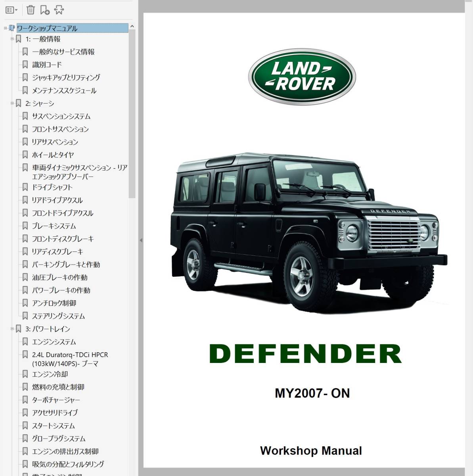Click the bookmark icon beside ブレーキシステム

tap(25, 226)
